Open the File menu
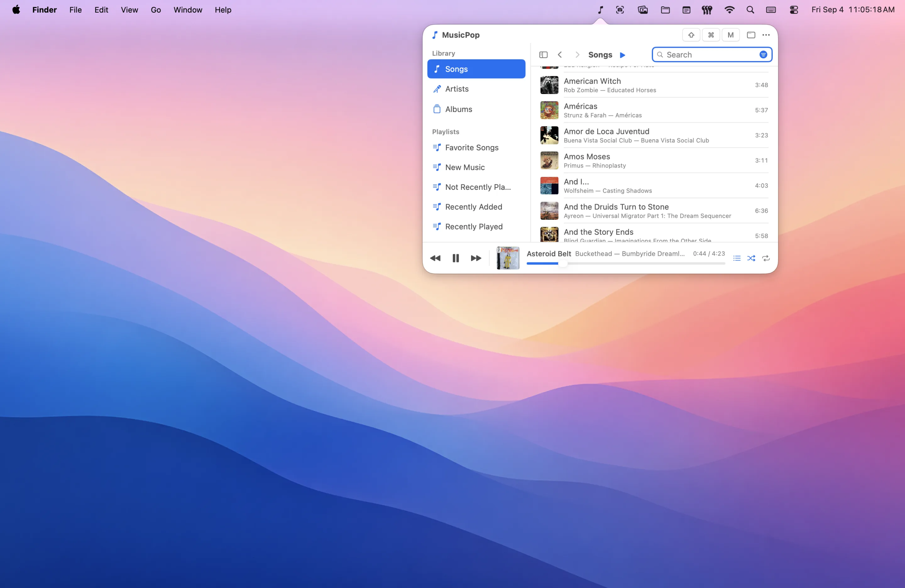 click(x=75, y=10)
